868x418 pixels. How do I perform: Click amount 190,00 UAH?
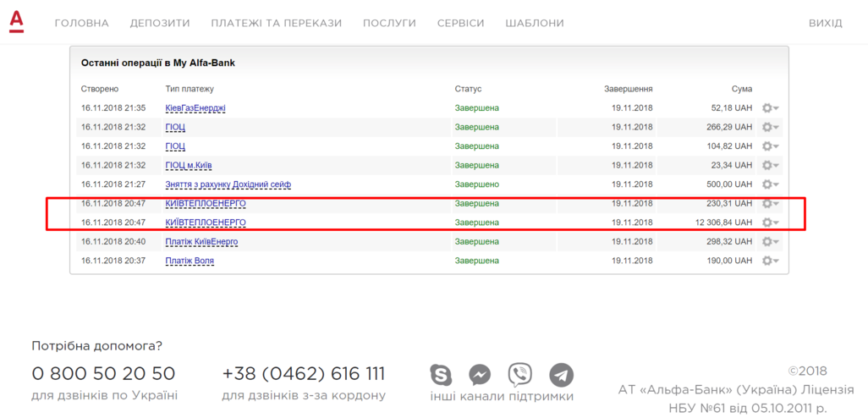pyautogui.click(x=729, y=261)
